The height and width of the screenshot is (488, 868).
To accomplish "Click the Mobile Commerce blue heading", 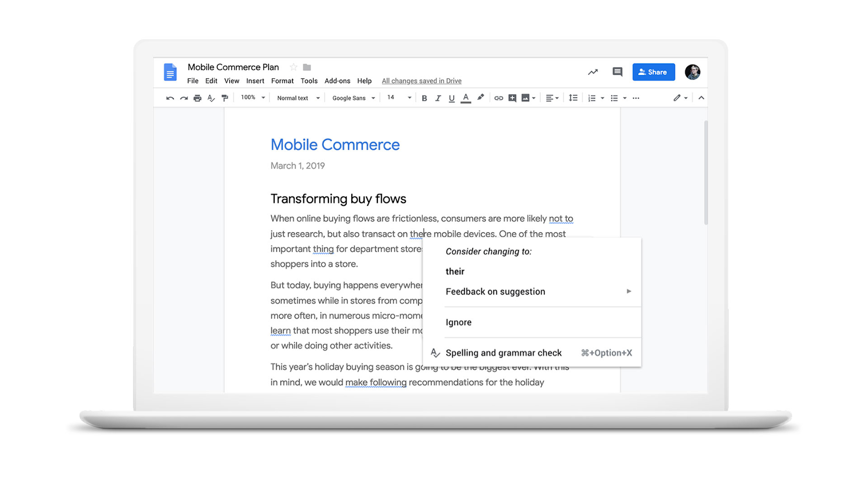I will tap(335, 144).
